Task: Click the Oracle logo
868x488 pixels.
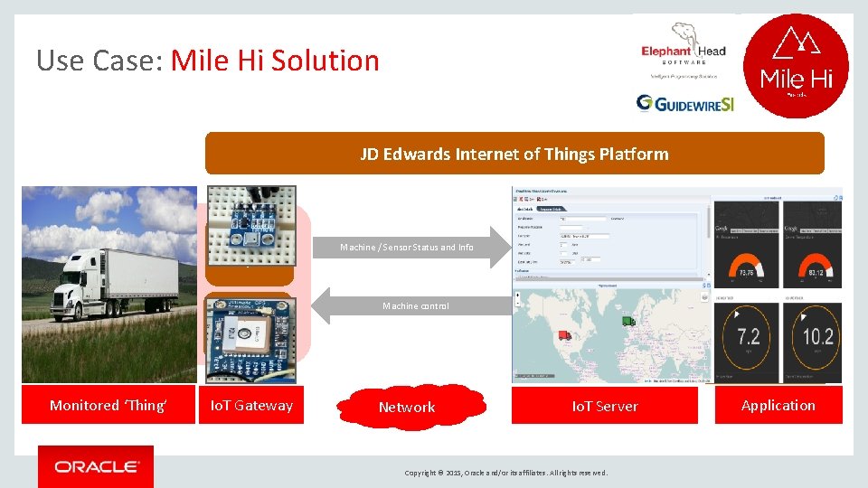Action: [96, 466]
